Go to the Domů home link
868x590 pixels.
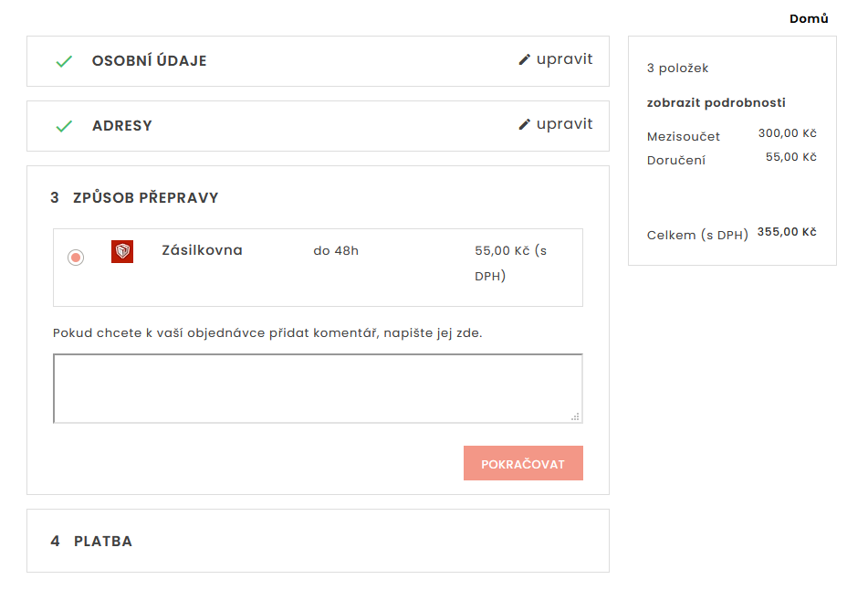click(809, 18)
